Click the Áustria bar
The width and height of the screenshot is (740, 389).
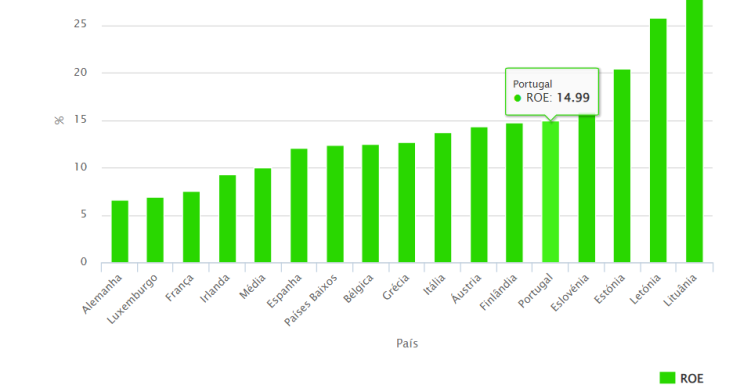[x=479, y=195]
